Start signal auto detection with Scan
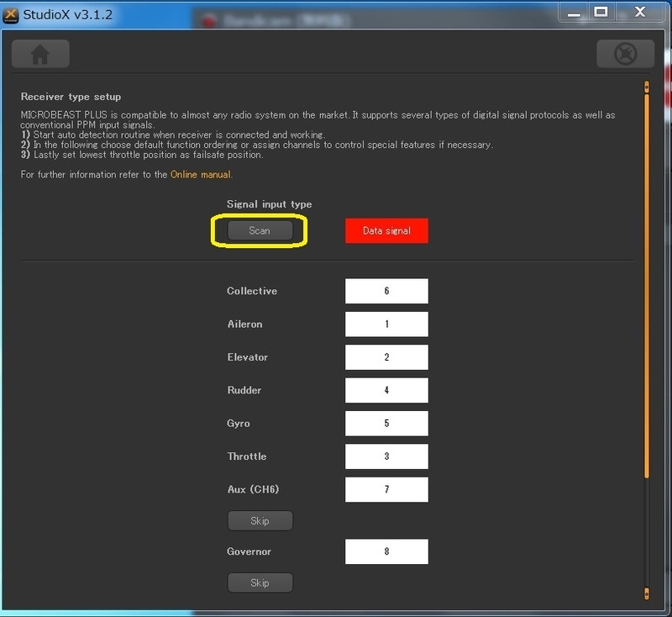672x617 pixels. pos(260,230)
